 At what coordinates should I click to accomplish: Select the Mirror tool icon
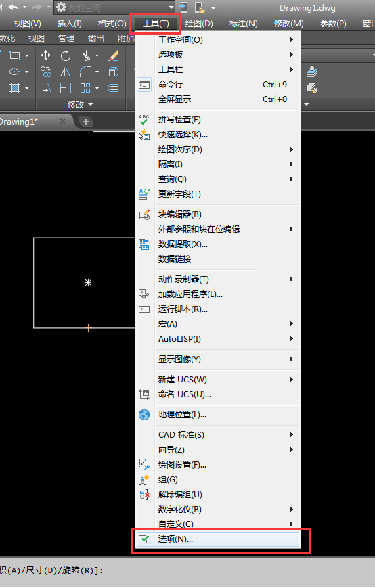[x=66, y=72]
